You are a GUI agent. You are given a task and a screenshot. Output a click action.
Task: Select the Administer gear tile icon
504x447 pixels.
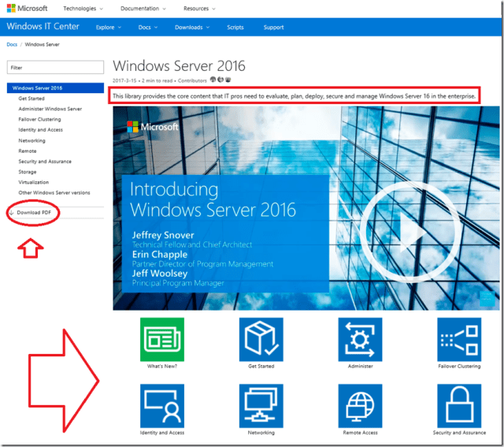(360, 339)
